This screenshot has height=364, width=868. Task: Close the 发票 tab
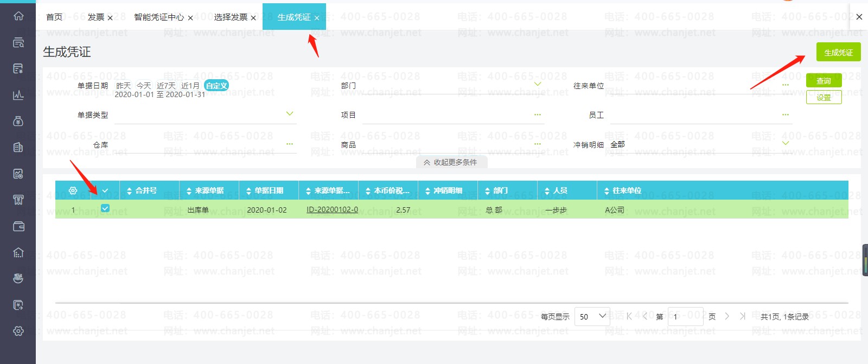[110, 18]
